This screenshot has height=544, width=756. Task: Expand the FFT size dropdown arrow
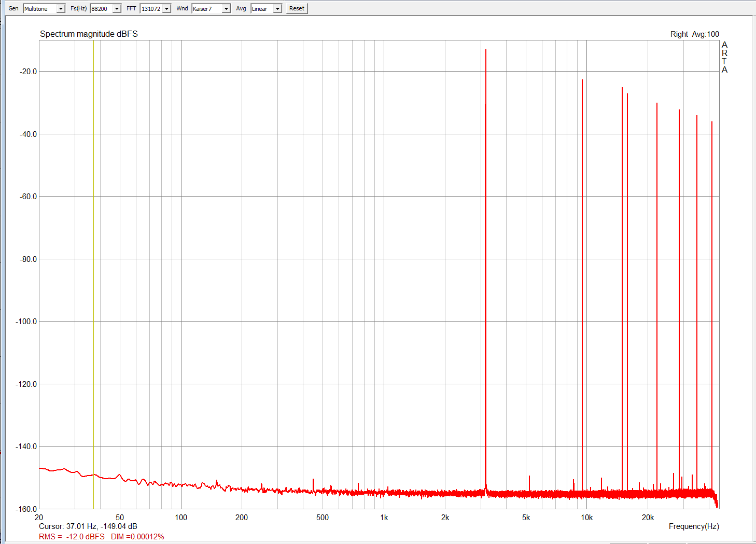[166, 9]
